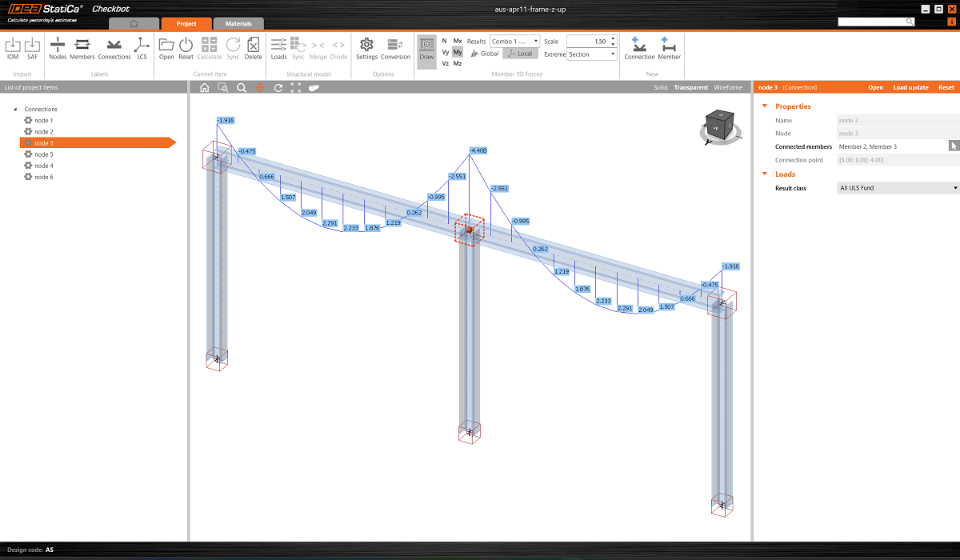The image size is (960, 560).
Task: Open the Loads structural model tool
Action: [278, 47]
